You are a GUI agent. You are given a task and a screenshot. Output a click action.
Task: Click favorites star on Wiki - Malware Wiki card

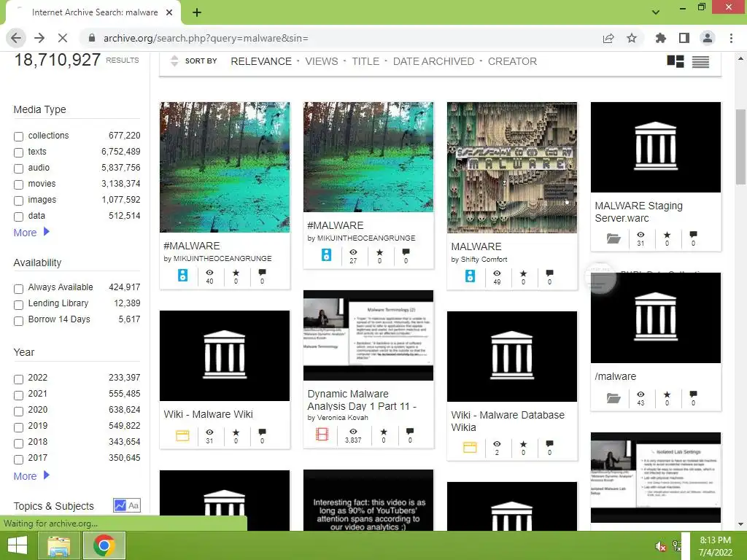tap(236, 432)
